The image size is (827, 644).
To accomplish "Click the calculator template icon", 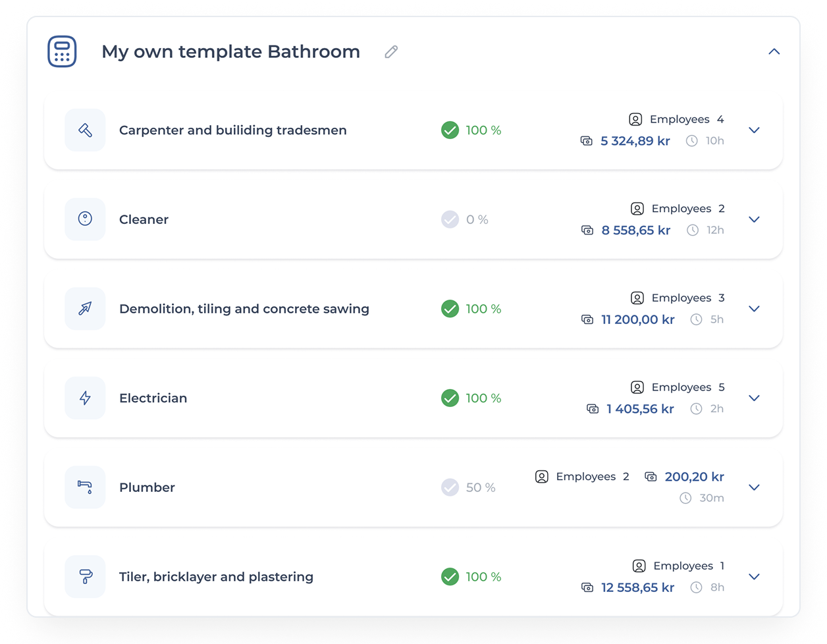I will click(62, 51).
